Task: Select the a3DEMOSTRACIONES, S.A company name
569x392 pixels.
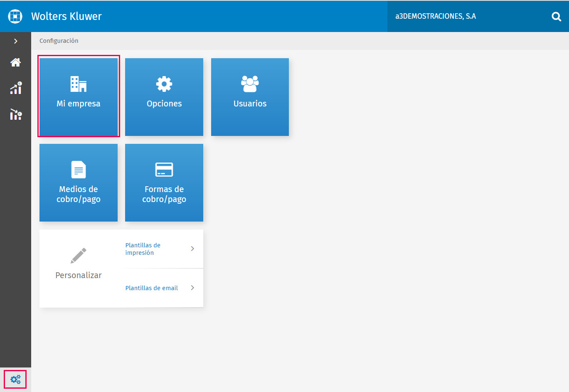Action: [x=436, y=16]
